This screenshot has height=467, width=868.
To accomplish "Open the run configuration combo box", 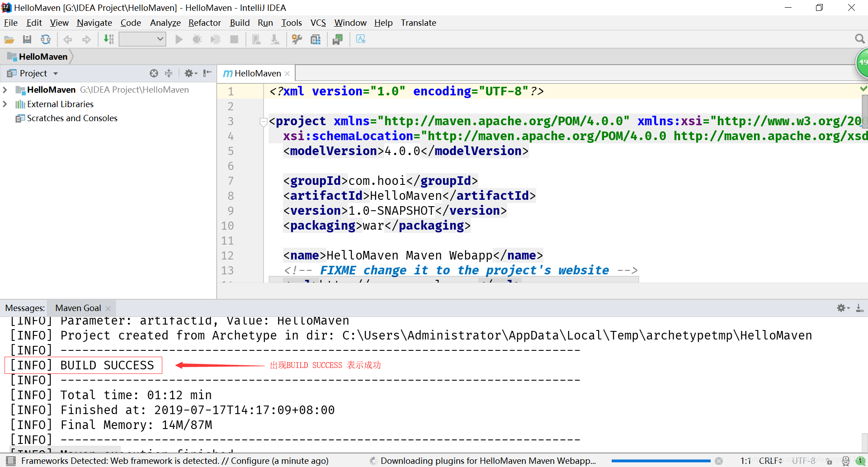I will tap(142, 39).
